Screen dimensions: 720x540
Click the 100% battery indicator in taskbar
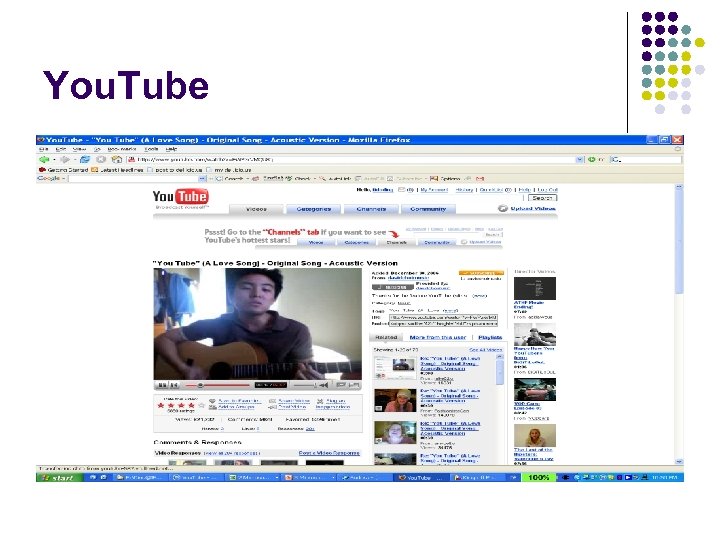click(x=539, y=478)
